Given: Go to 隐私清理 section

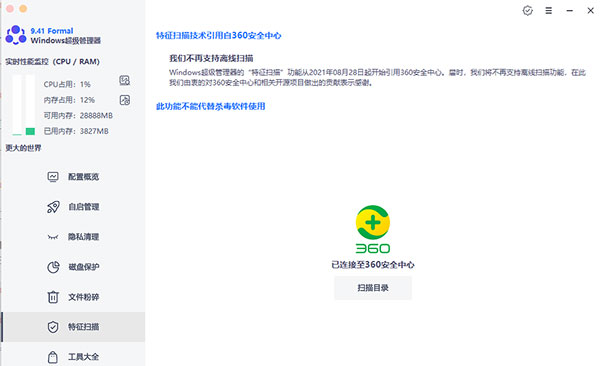Looking at the screenshot, I should coord(73,237).
